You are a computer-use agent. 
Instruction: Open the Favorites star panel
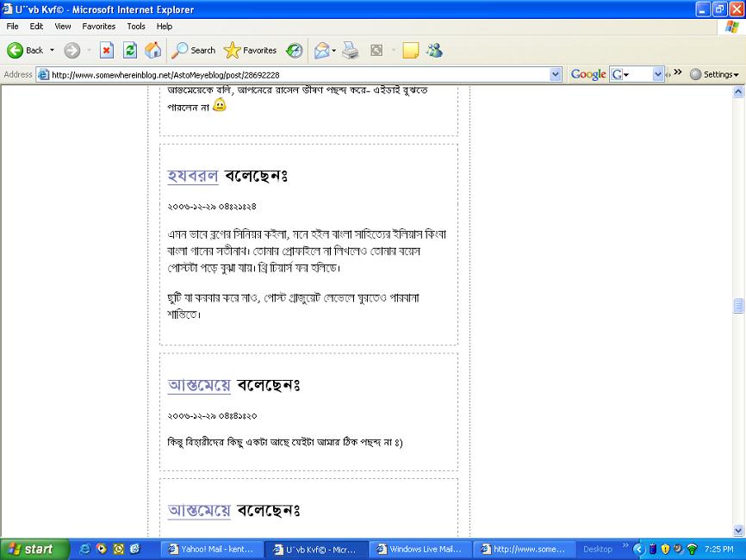(251, 50)
